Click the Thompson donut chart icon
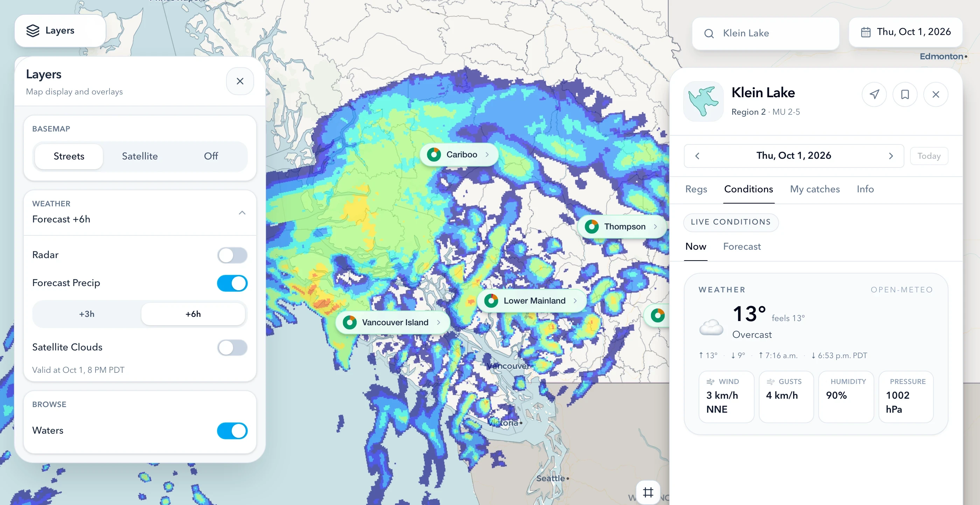 point(591,227)
